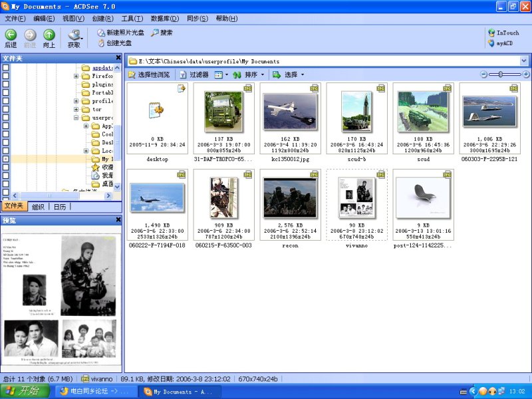Open the Search (搜索) tool
The height and width of the screenshot is (399, 532).
pos(154,33)
